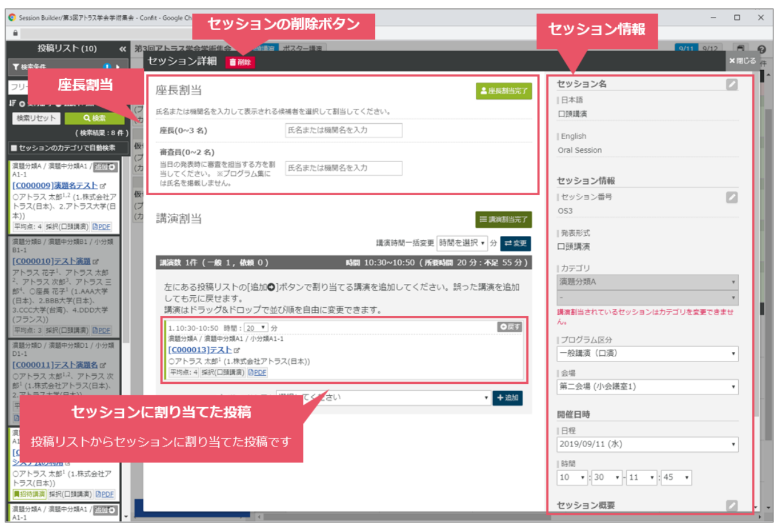
Task: Click the disabled カテゴリ 演題分類A dropdown
Action: tap(648, 282)
